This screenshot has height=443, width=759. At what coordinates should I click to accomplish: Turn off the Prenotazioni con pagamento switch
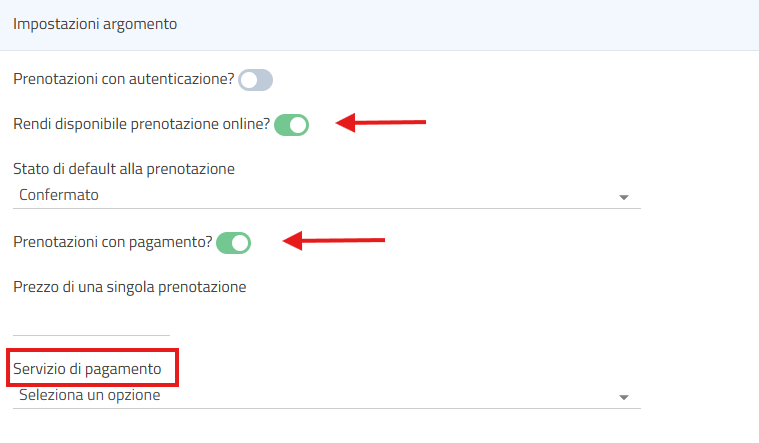[233, 242]
